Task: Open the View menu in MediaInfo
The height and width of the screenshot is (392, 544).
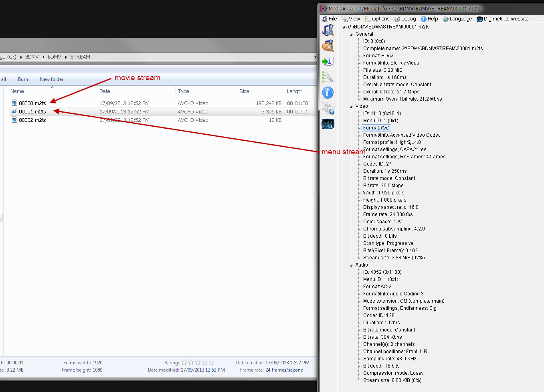Action: 351,19
